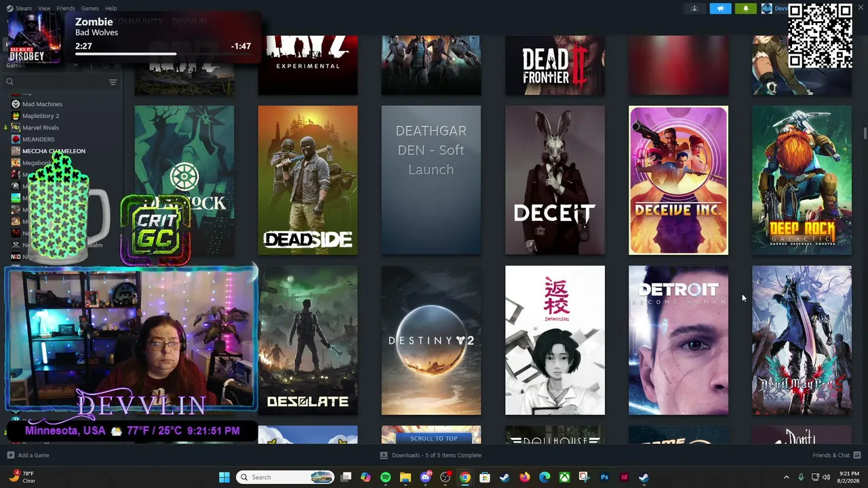Open Firefox from the taskbar
Screen dimensions: 868x488
pos(524,477)
